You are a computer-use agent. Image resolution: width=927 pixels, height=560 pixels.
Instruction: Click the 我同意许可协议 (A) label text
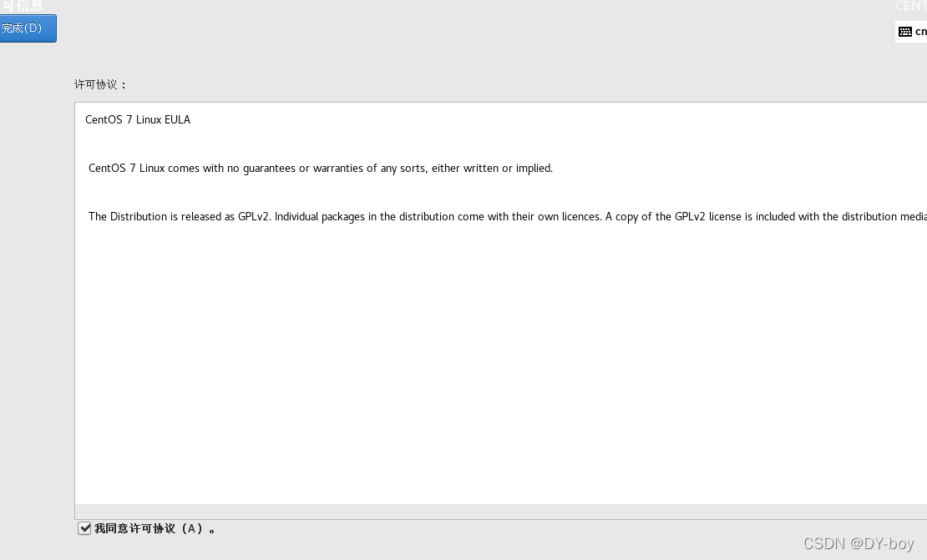(154, 528)
